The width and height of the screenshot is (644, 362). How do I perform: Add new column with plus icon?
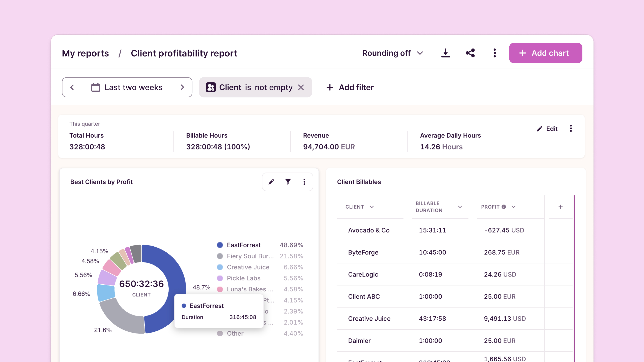pyautogui.click(x=560, y=207)
